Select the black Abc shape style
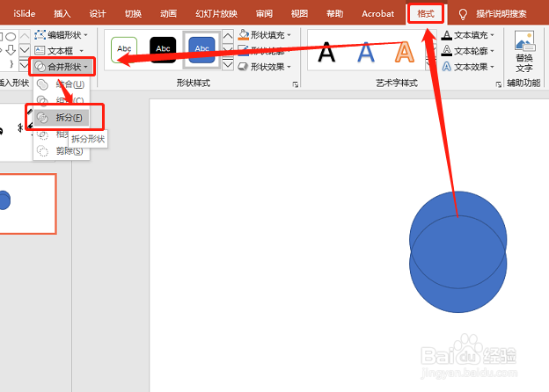 tap(163, 49)
